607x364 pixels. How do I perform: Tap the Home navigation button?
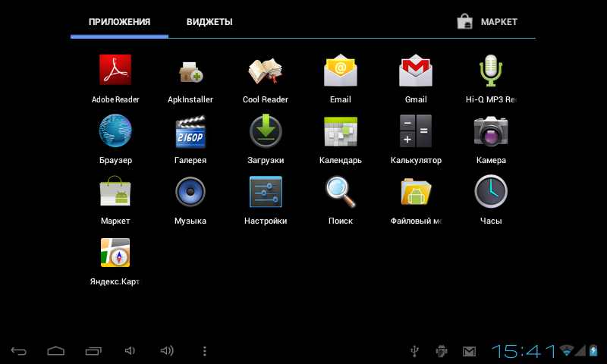[x=55, y=351]
